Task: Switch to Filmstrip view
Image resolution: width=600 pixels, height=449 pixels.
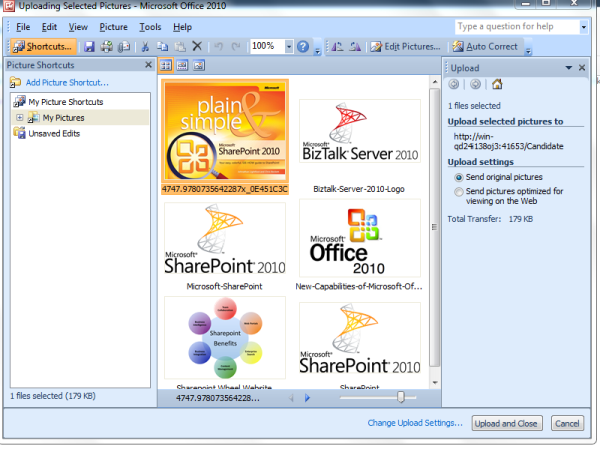Action: [182, 65]
